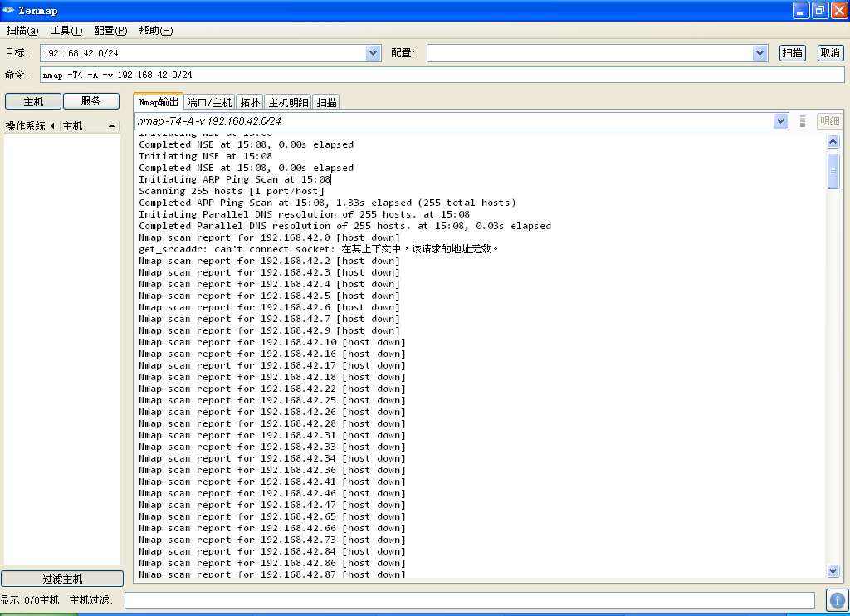Viewport: 850px width, 616px height.
Task: Click the 命令 command input field
Action: [x=442, y=75]
